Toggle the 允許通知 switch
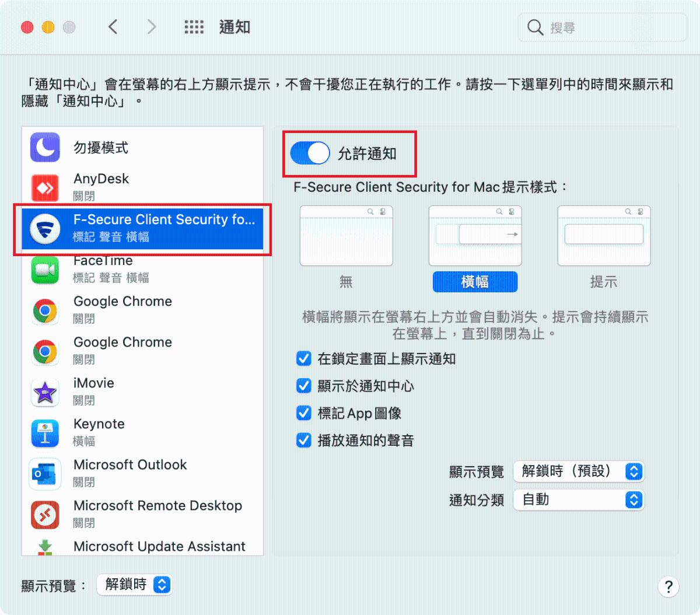 [x=310, y=153]
